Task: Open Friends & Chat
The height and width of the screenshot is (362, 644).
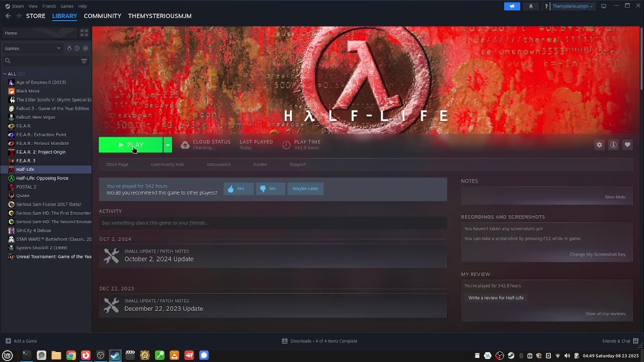Action: click(x=620, y=341)
